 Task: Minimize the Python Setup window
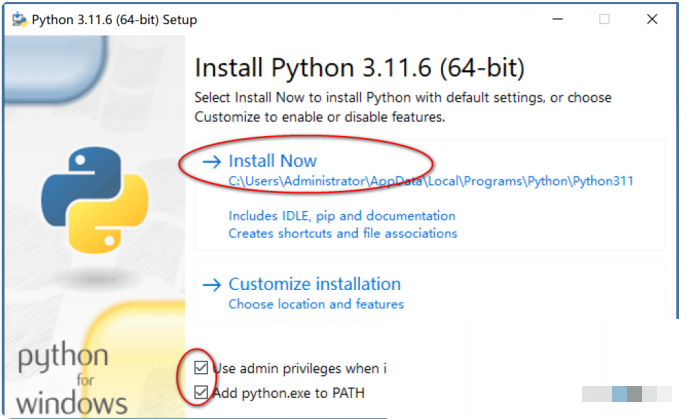click(557, 19)
